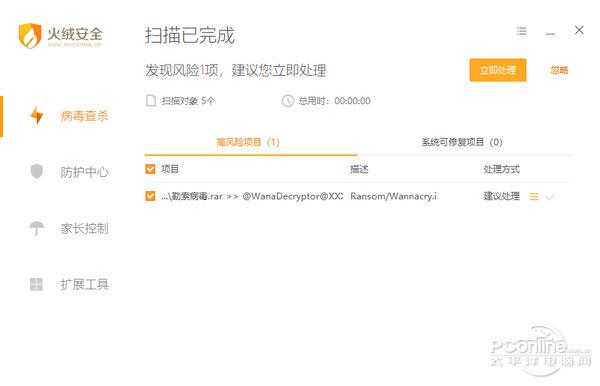Open details list icon for WanaDecryptor row
Viewport: 600px width, 386px height.
tap(534, 197)
